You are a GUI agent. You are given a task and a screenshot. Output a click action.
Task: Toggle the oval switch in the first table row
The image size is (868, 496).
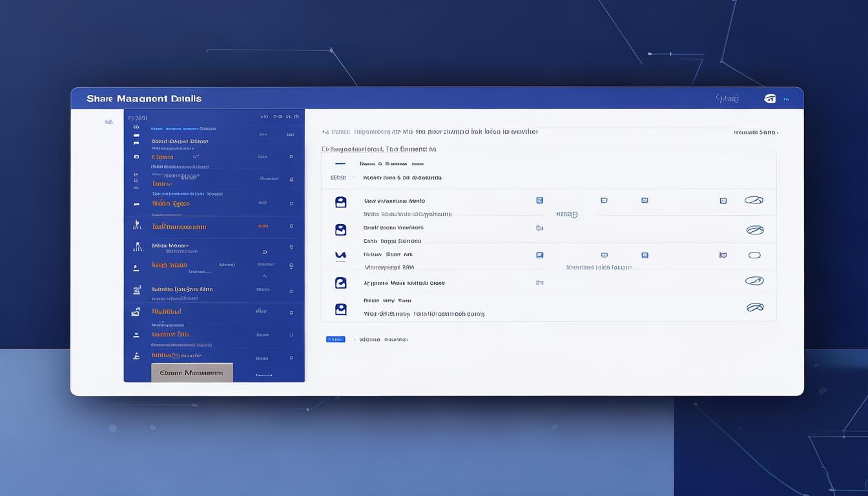pos(754,200)
